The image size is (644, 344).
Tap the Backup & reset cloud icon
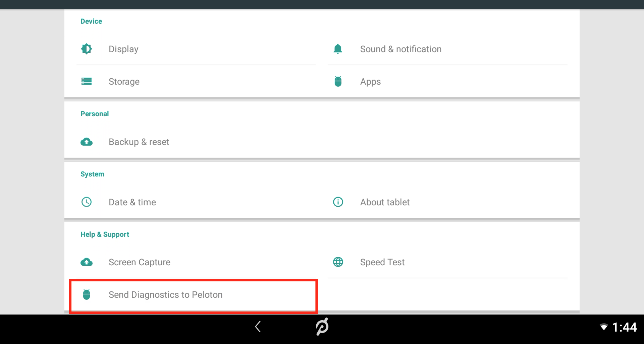(87, 142)
